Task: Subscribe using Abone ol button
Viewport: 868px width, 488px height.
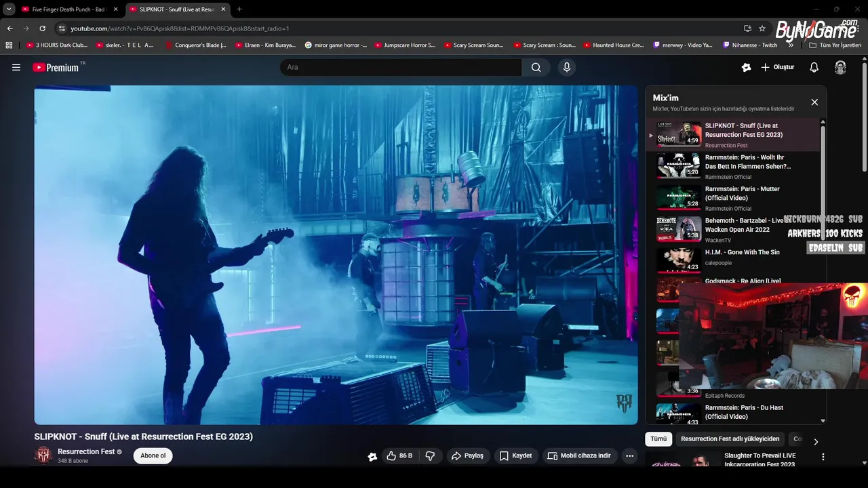Action: (153, 455)
